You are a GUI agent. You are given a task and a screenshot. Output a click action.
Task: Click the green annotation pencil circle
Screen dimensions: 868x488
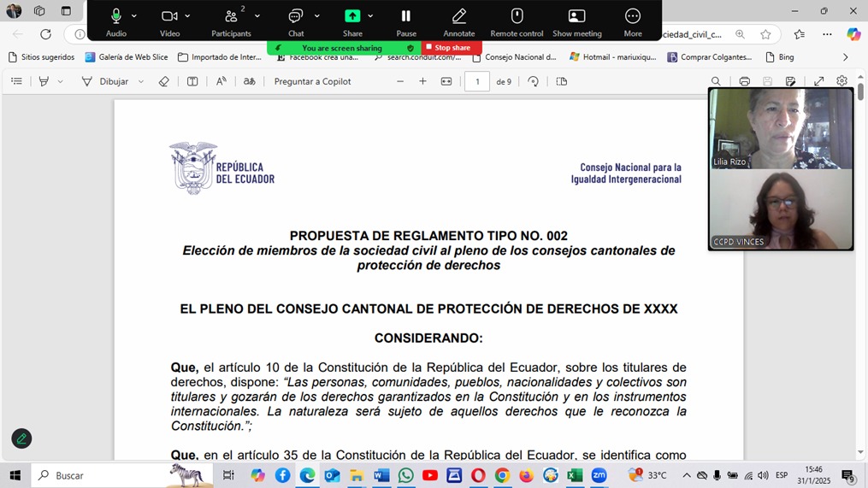coord(21,438)
